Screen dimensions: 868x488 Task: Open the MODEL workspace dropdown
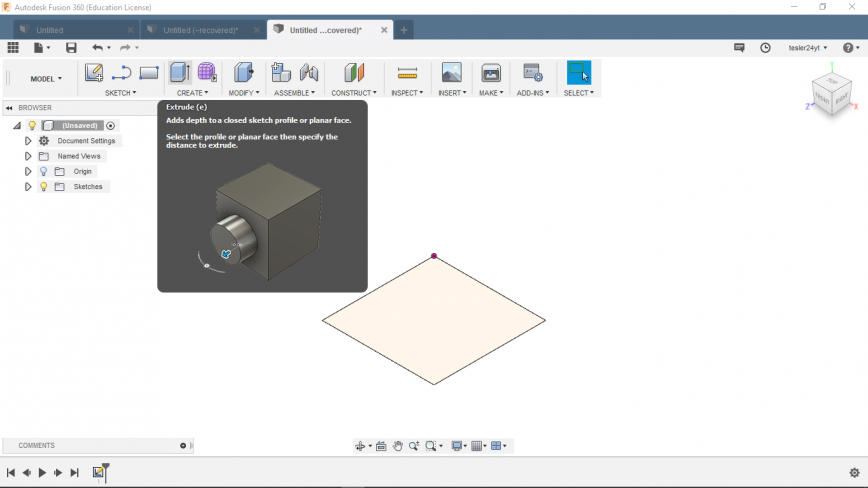click(x=46, y=78)
